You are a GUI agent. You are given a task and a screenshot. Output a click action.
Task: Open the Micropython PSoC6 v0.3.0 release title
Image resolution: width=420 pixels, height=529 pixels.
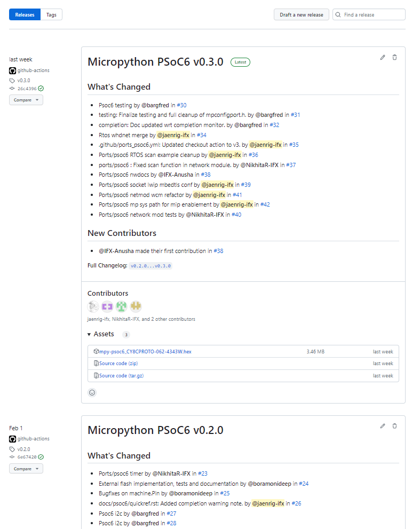pos(155,62)
